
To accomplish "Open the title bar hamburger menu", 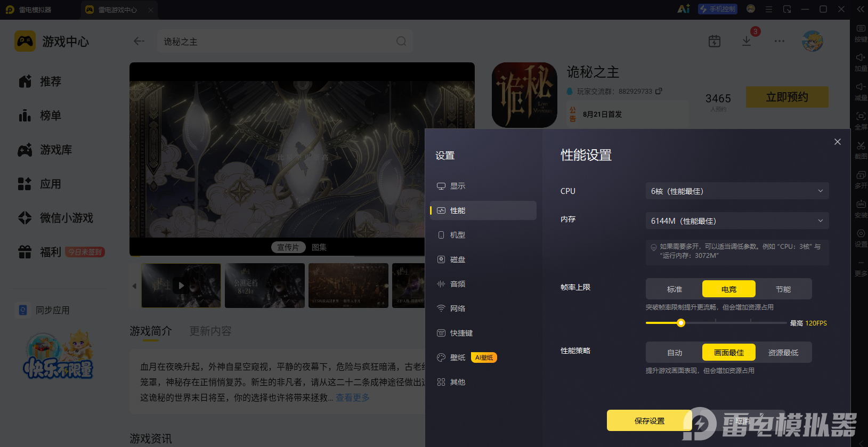I will coord(769,9).
